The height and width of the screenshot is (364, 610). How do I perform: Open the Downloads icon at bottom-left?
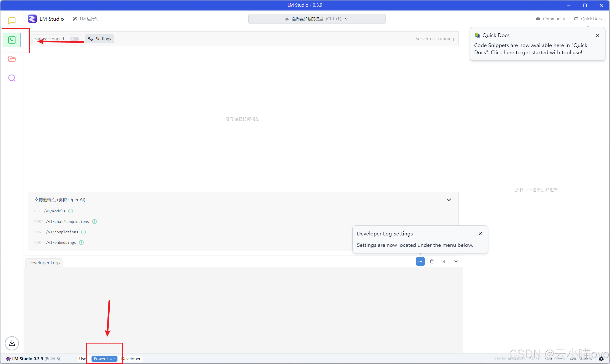[12, 343]
